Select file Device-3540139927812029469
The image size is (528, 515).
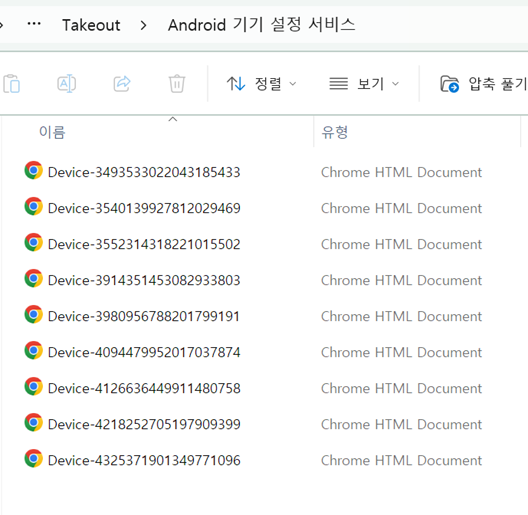[x=144, y=208]
